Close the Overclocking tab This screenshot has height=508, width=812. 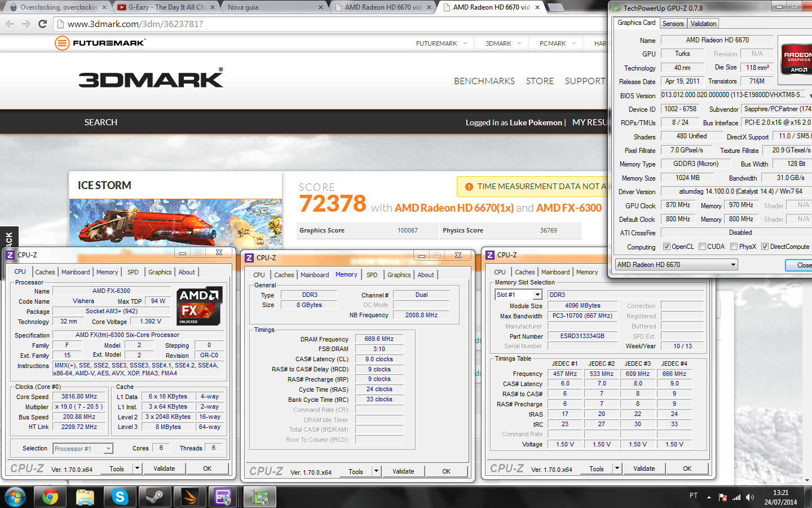[x=105, y=7]
